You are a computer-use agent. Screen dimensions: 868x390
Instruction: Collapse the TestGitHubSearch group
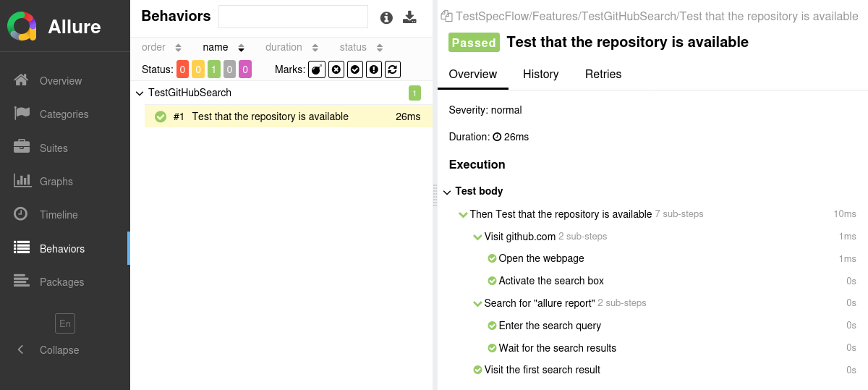tap(140, 93)
